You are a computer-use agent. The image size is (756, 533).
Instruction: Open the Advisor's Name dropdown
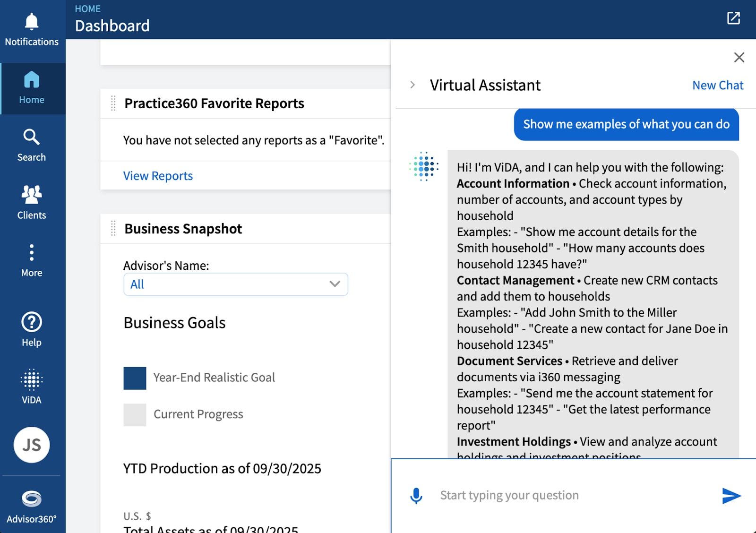(236, 284)
